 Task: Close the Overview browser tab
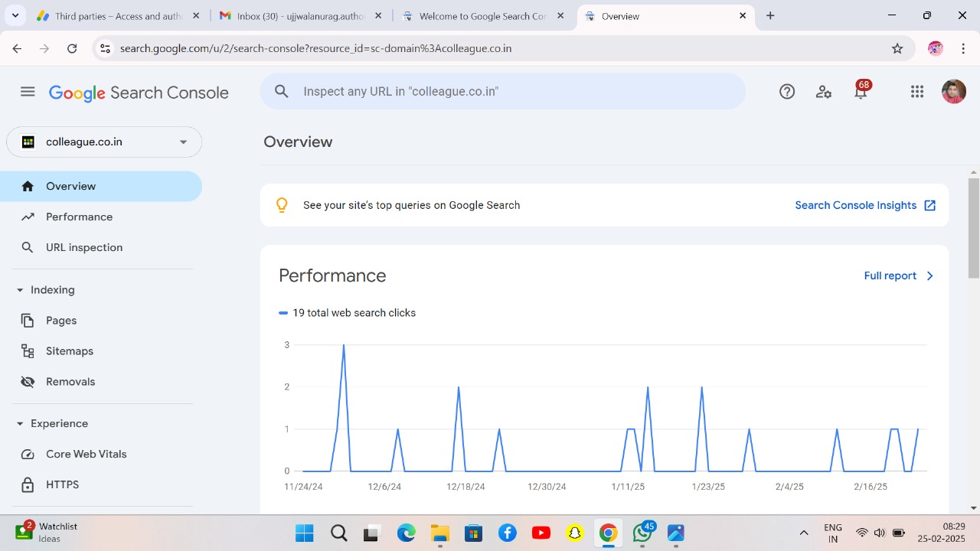click(743, 15)
